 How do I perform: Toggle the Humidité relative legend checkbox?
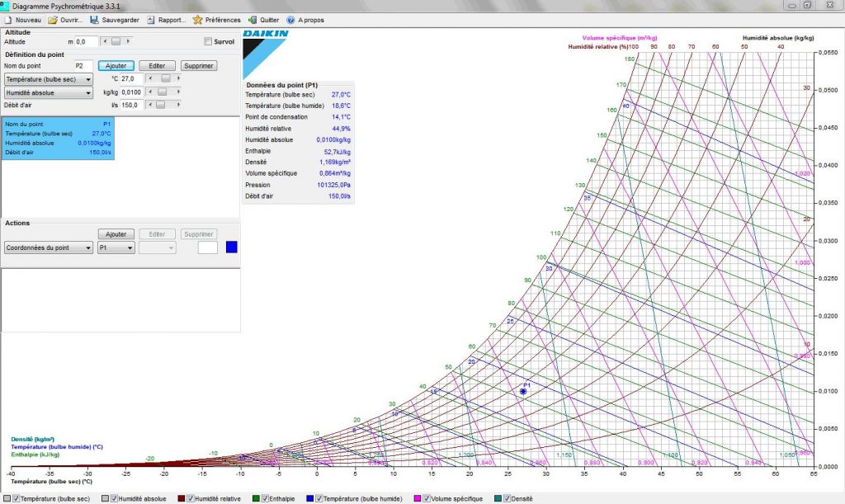[191, 498]
